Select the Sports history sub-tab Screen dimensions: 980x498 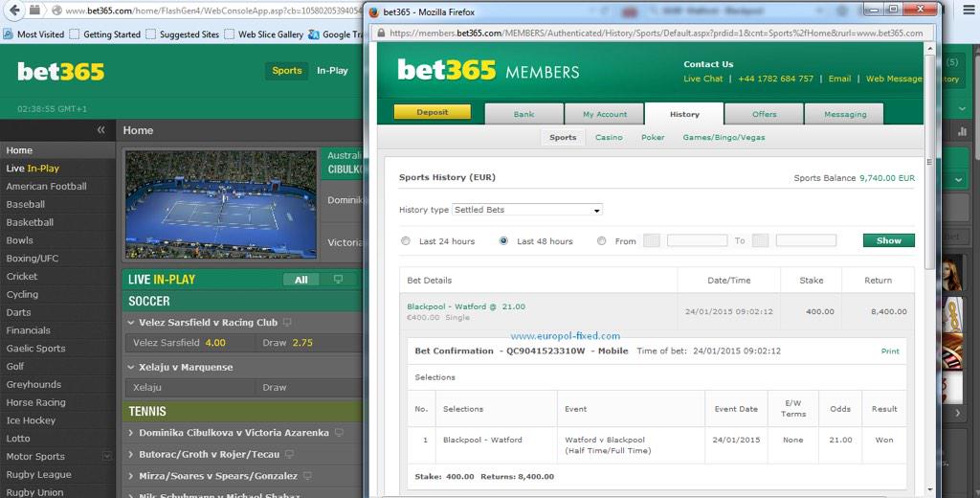(563, 138)
